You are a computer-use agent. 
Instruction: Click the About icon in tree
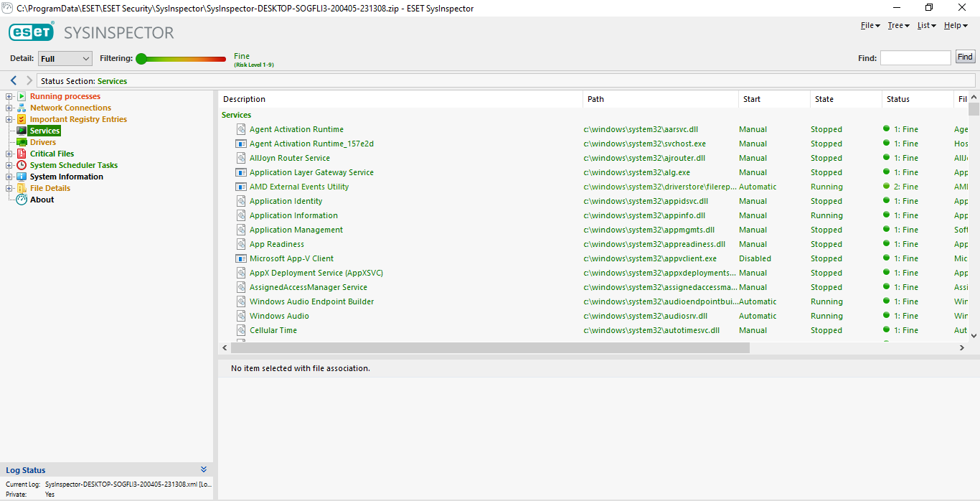[x=22, y=200]
